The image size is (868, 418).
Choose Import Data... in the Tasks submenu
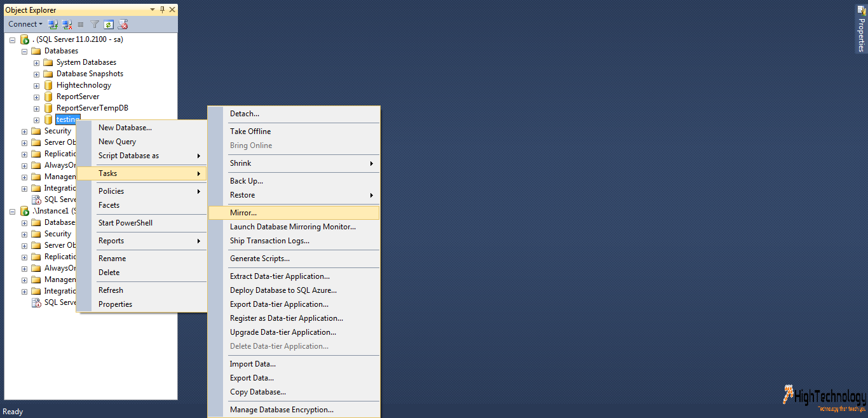pos(294,364)
